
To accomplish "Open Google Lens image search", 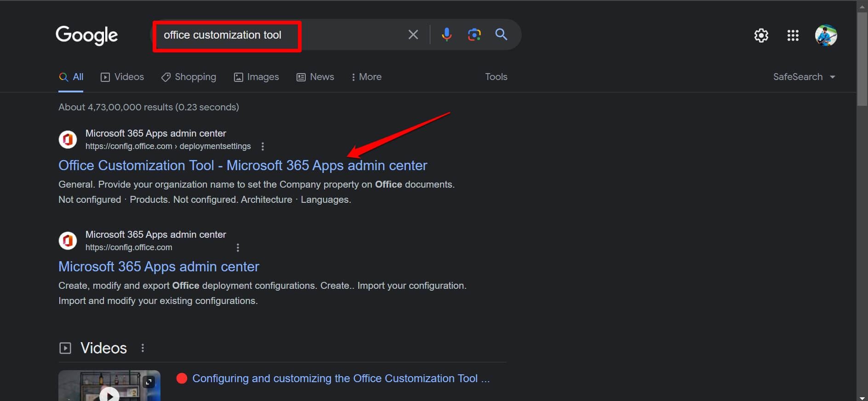I will [474, 34].
